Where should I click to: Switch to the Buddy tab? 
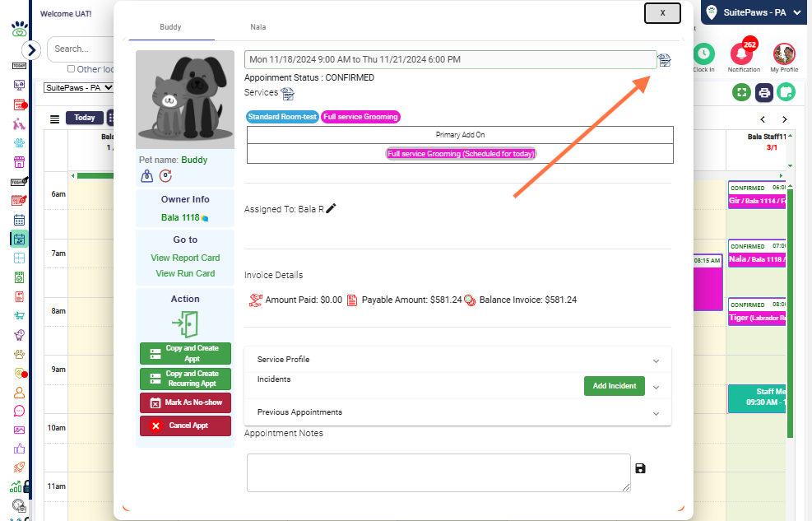(170, 27)
